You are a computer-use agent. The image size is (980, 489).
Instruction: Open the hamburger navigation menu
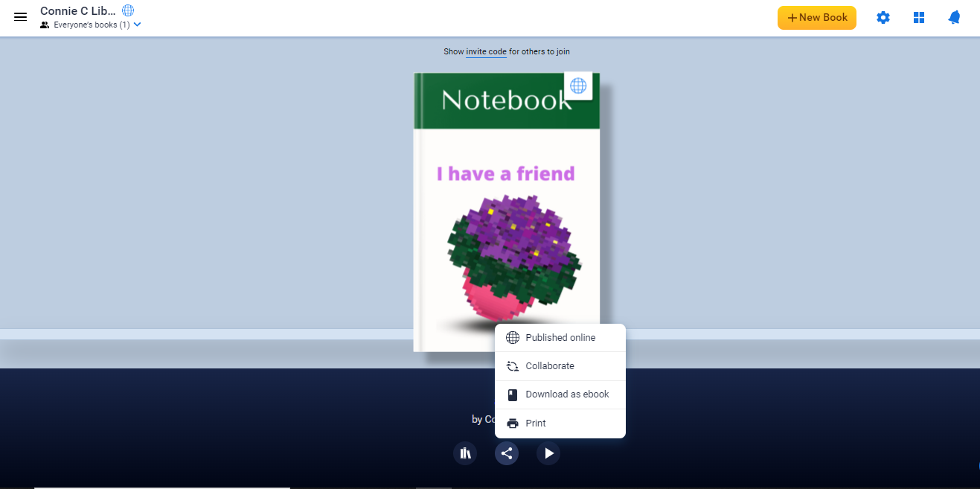point(20,17)
